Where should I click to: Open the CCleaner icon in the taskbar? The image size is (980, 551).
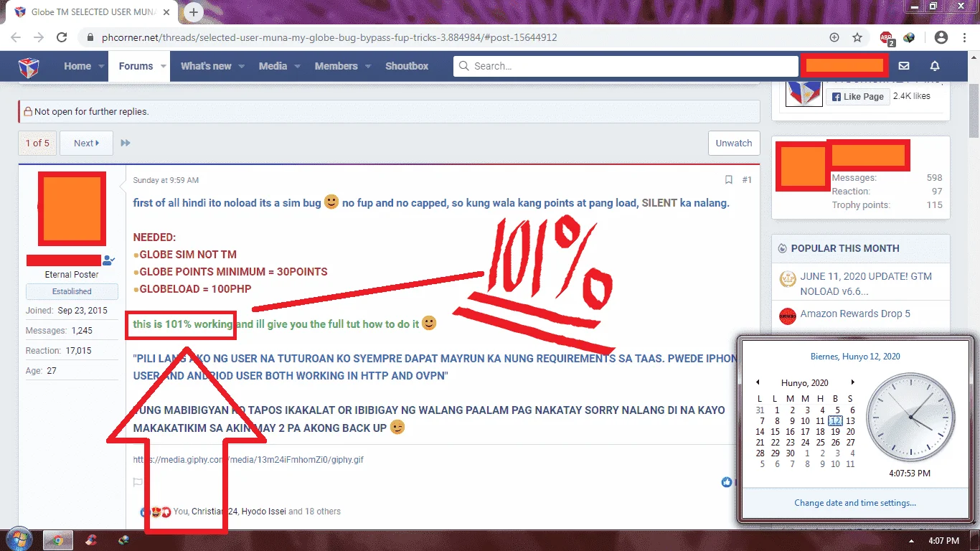pyautogui.click(x=91, y=540)
